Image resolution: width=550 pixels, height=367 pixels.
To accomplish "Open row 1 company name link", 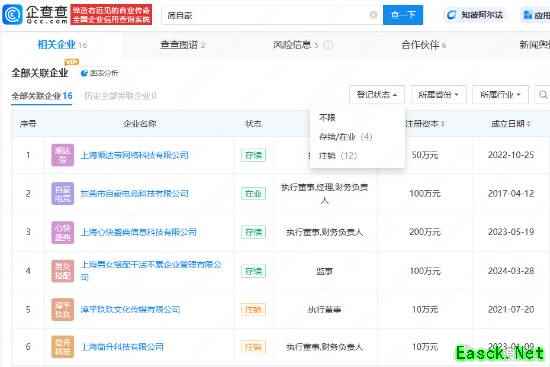I will tap(135, 155).
